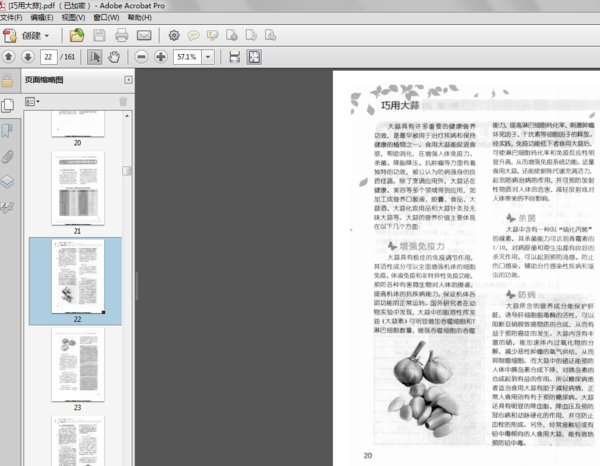Click the save floppy disk icon
The image size is (600, 466).
99,36
